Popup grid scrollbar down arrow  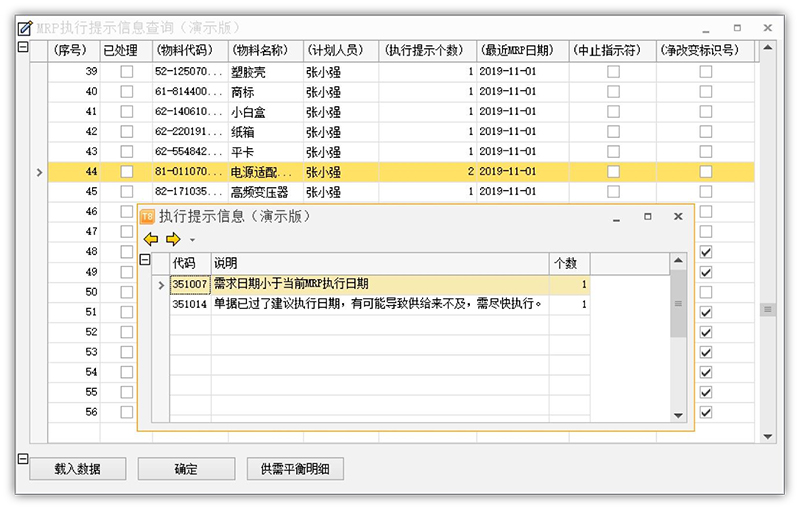pos(678,415)
